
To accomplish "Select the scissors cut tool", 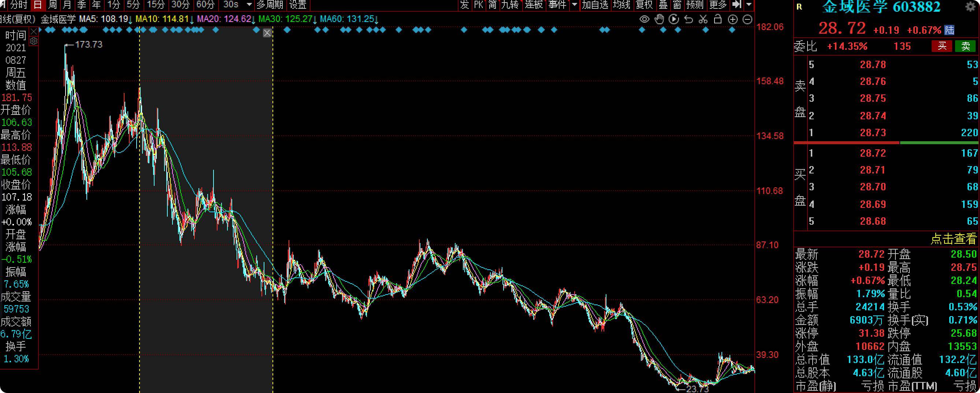I will [703, 19].
